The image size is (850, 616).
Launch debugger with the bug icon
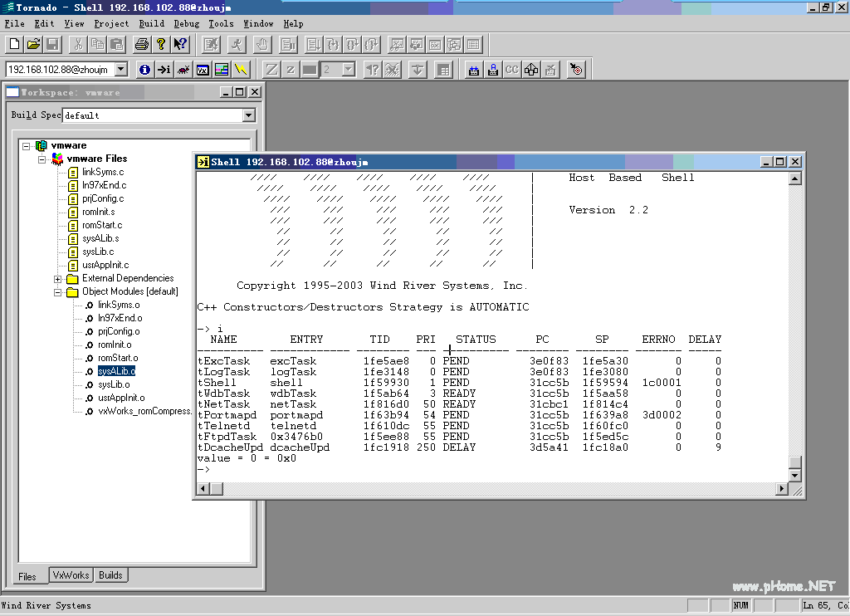click(183, 70)
